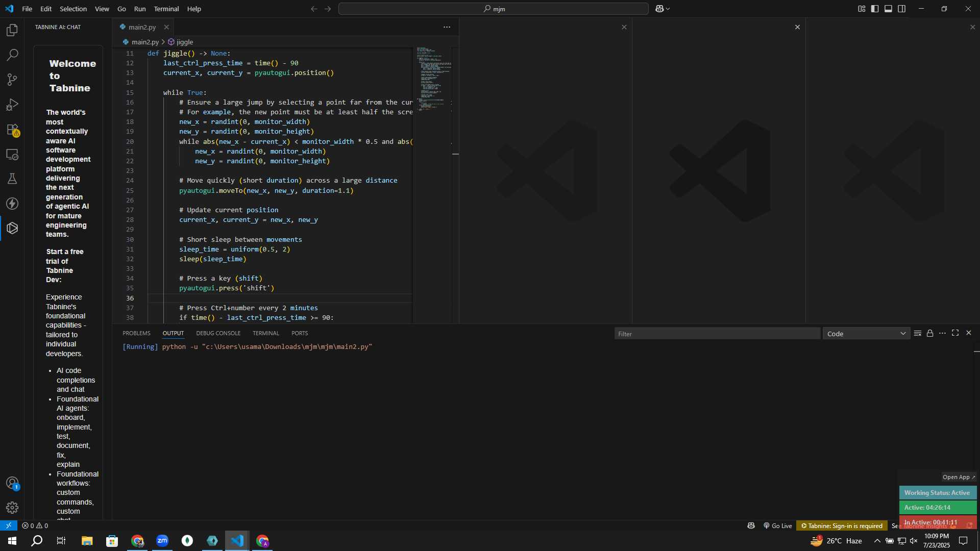
Task: Click the mjm command center search box
Action: click(x=494, y=9)
